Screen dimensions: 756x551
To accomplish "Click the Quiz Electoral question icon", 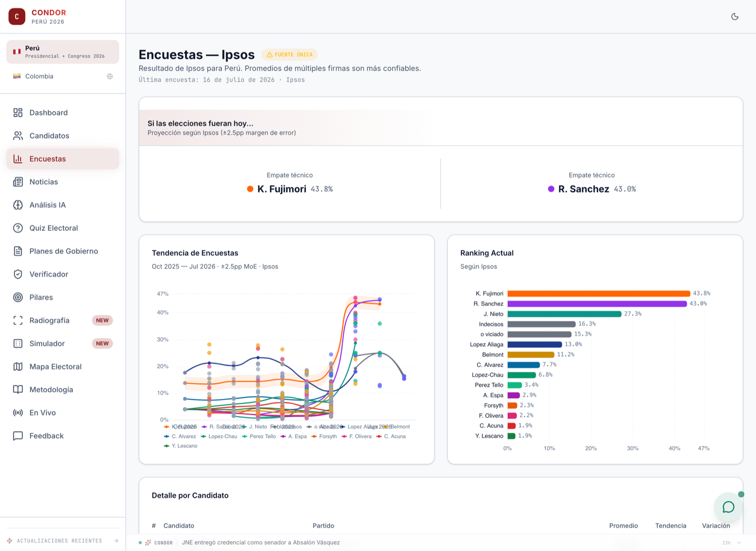I will [x=18, y=228].
